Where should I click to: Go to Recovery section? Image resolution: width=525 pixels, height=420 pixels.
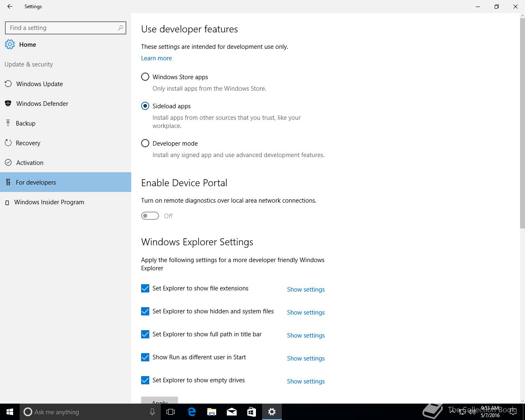[x=66, y=143]
